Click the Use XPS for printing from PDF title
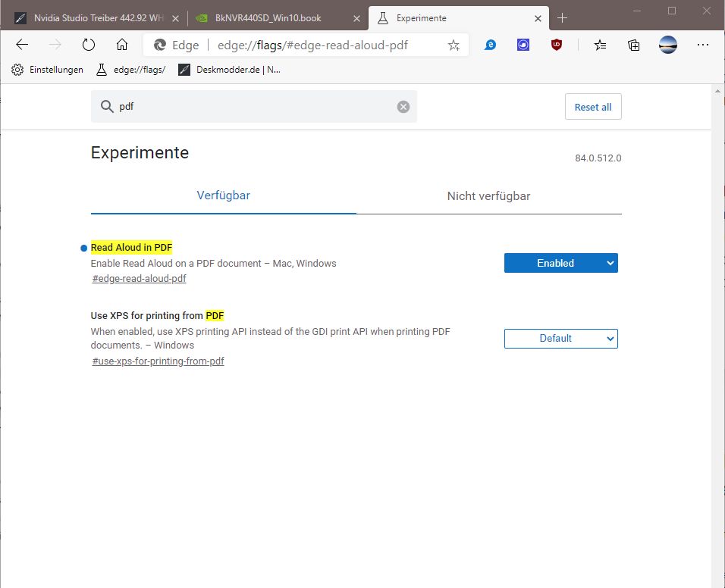 157,316
